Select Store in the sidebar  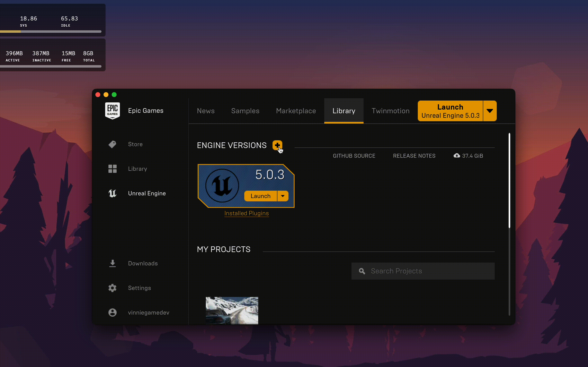click(x=135, y=144)
